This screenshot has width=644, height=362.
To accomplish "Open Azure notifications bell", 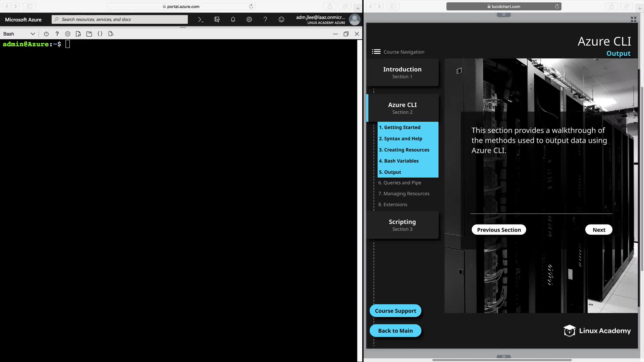I will 233,19.
